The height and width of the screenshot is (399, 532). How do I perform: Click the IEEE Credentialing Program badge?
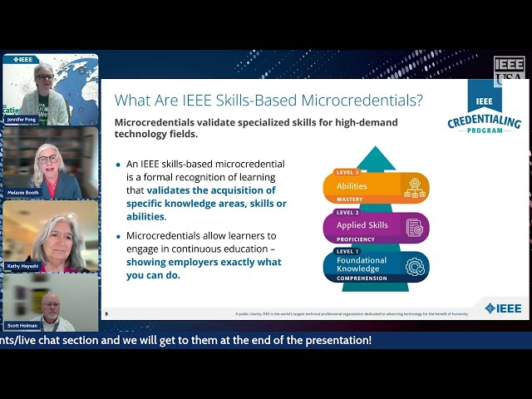coord(484,108)
